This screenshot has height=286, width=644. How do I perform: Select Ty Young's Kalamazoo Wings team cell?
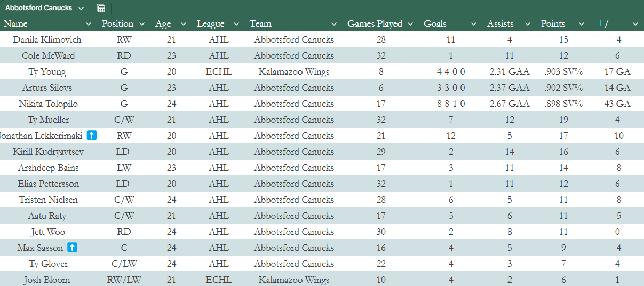[294, 71]
